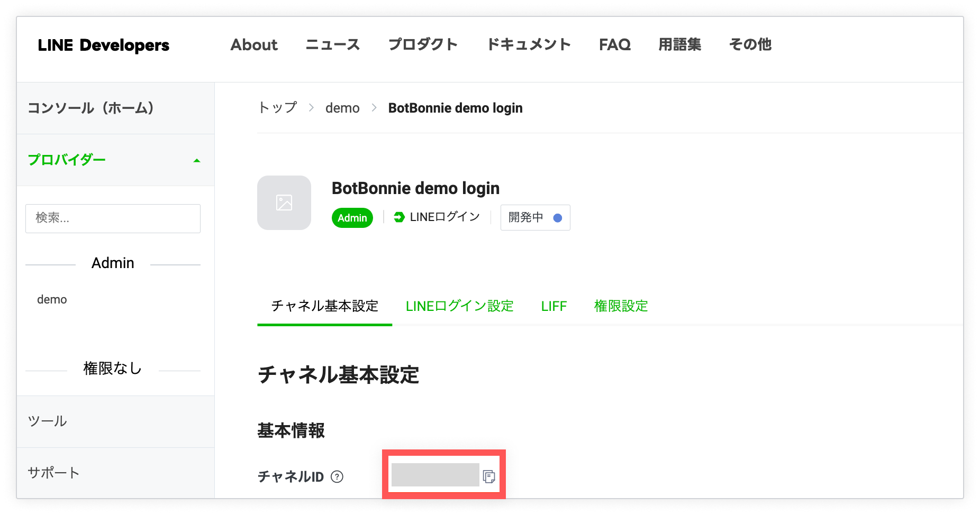Click the BotBonnie demo login channel title
This screenshot has height=515, width=980.
[415, 188]
